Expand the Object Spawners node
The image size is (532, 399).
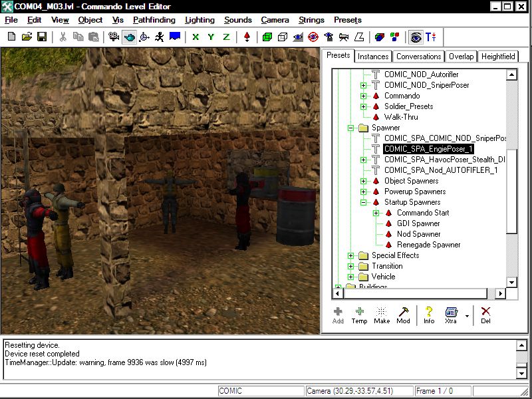click(364, 181)
